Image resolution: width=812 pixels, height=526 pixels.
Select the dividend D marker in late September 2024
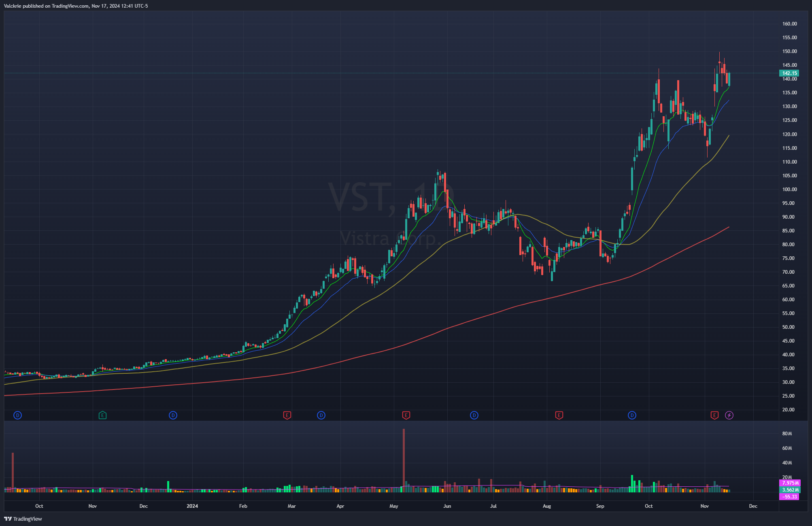point(632,415)
